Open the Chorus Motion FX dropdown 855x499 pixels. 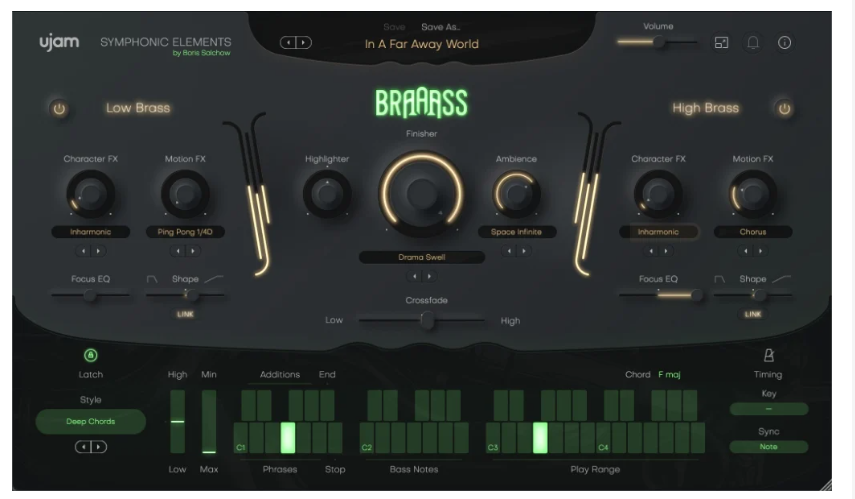(753, 232)
